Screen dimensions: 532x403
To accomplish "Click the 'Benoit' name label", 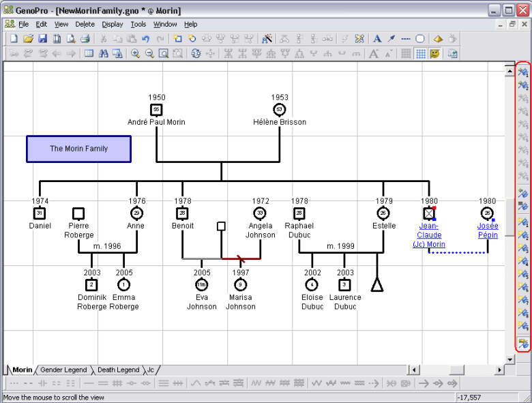I will coord(183,226).
